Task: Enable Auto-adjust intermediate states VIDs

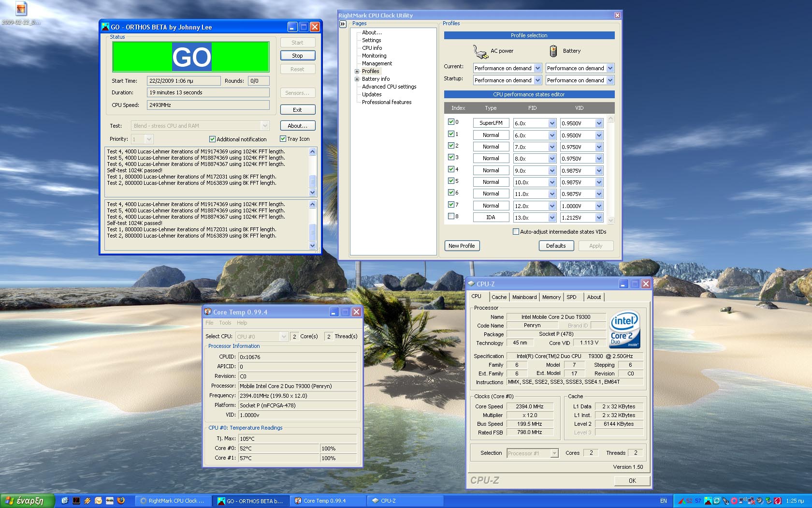Action: (516, 232)
